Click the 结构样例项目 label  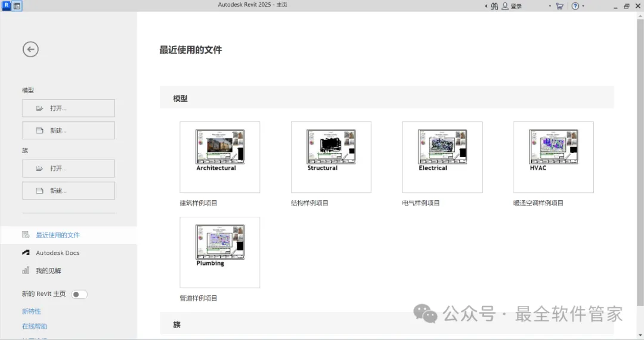pyautogui.click(x=309, y=203)
